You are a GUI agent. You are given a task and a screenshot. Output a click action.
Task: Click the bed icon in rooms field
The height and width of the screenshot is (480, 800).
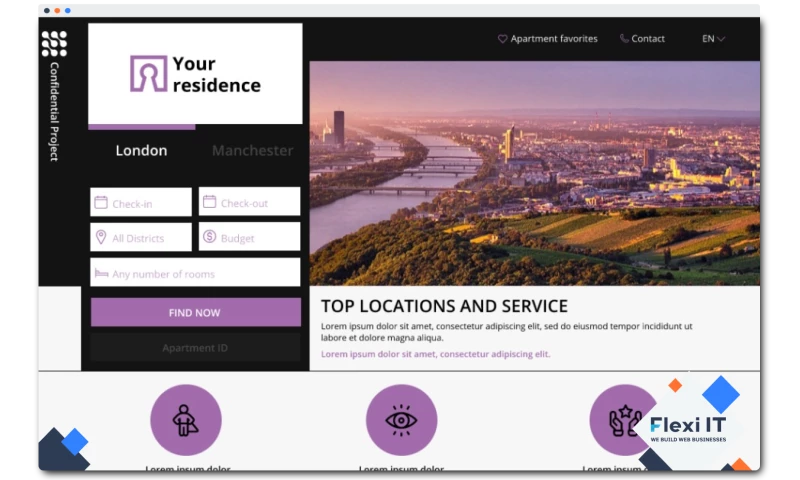tap(102, 273)
